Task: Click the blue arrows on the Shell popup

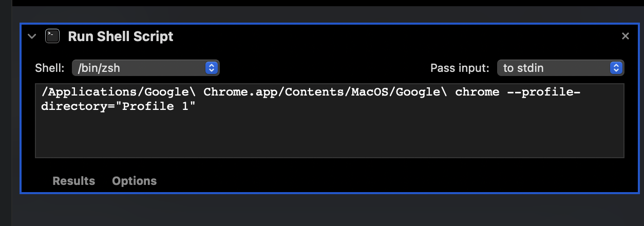Action: pyautogui.click(x=212, y=68)
